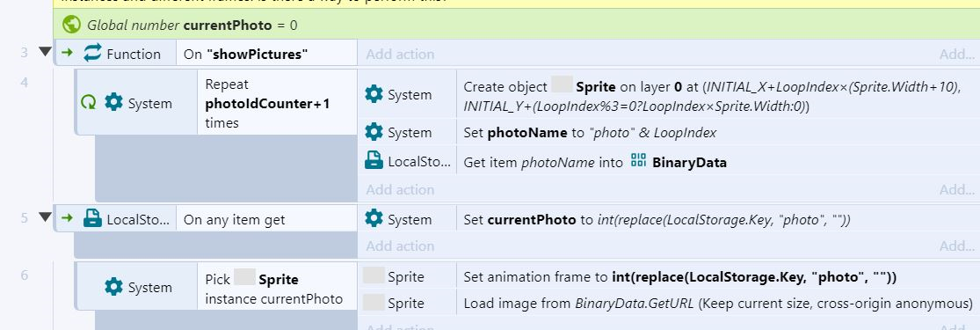This screenshot has height=330, width=980.
Task: Click the loop icon next to Repeat condition
Action: 89,103
